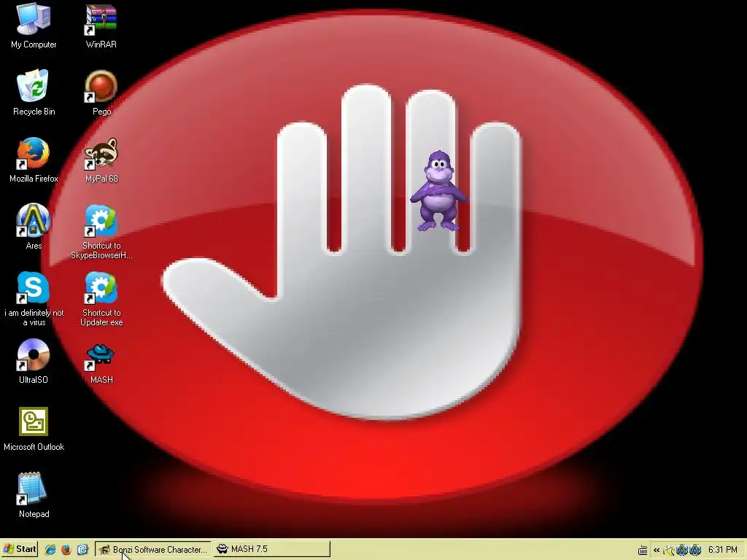Select the Microsoft Outlook icon
The width and height of the screenshot is (747, 560).
click(34, 429)
